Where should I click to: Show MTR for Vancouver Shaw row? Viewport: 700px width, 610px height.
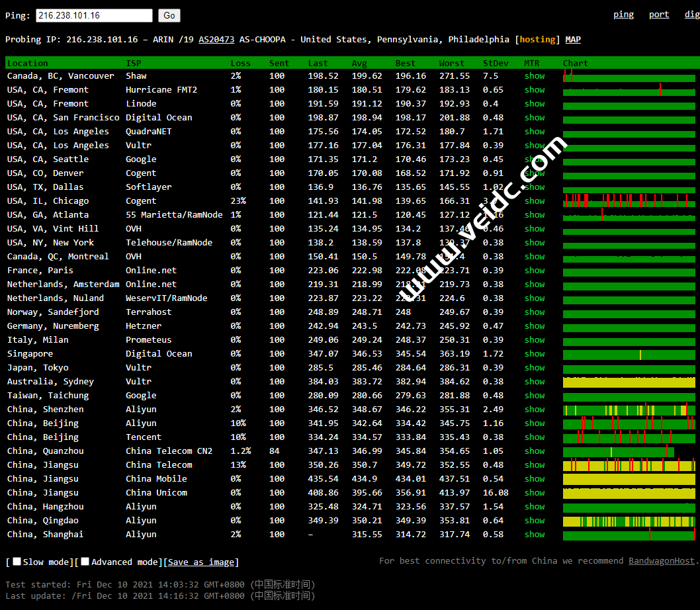click(535, 76)
